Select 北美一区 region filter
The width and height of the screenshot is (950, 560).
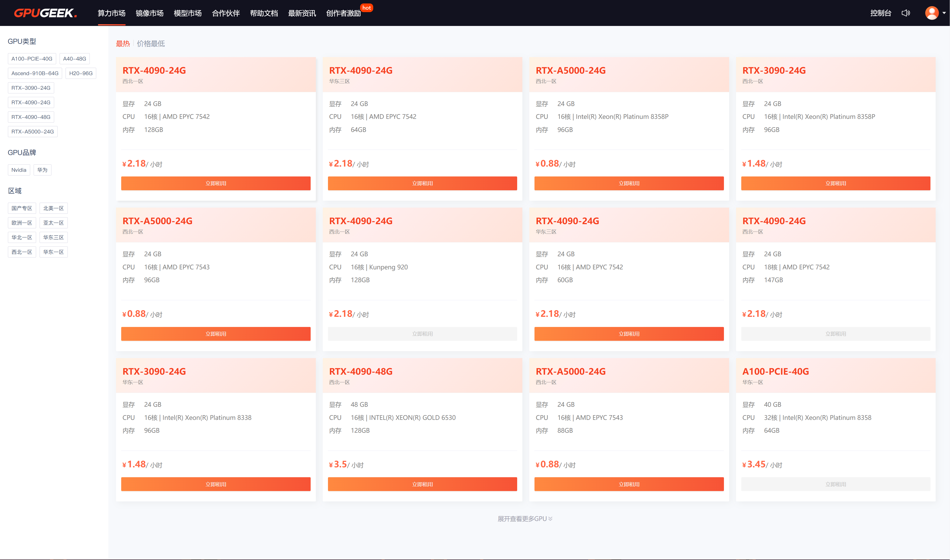(54, 208)
